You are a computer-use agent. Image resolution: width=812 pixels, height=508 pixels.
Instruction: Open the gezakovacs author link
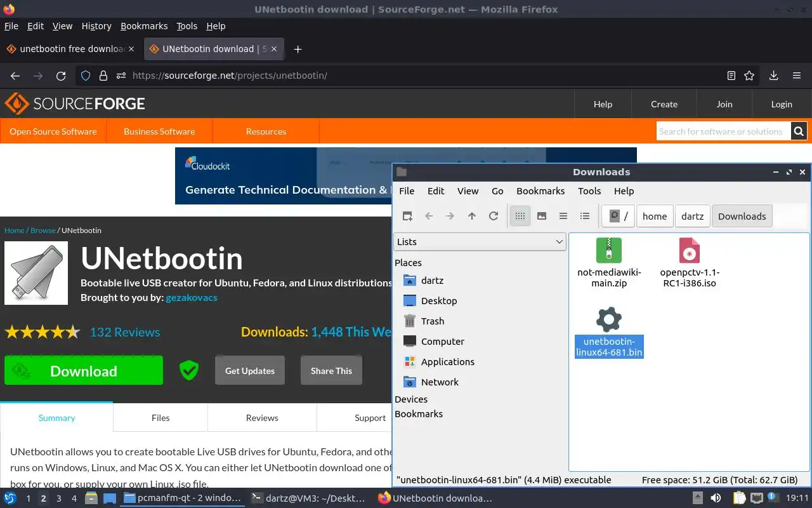pyautogui.click(x=192, y=297)
